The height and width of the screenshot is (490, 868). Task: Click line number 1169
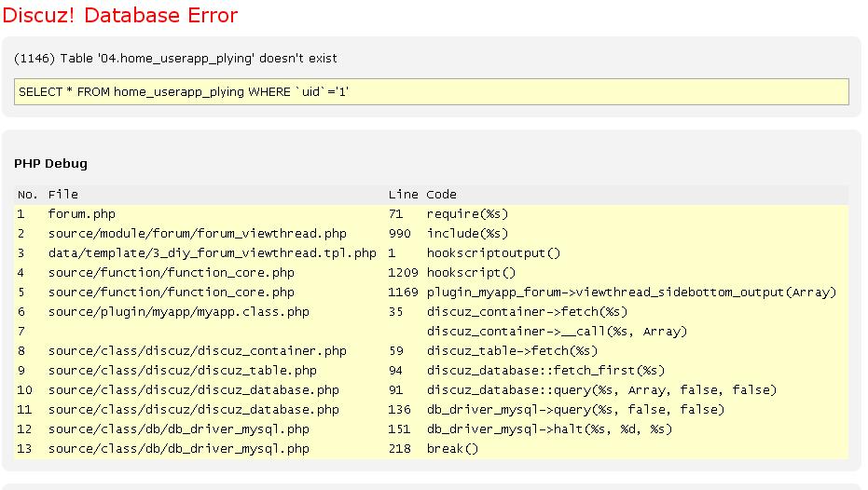(x=403, y=292)
